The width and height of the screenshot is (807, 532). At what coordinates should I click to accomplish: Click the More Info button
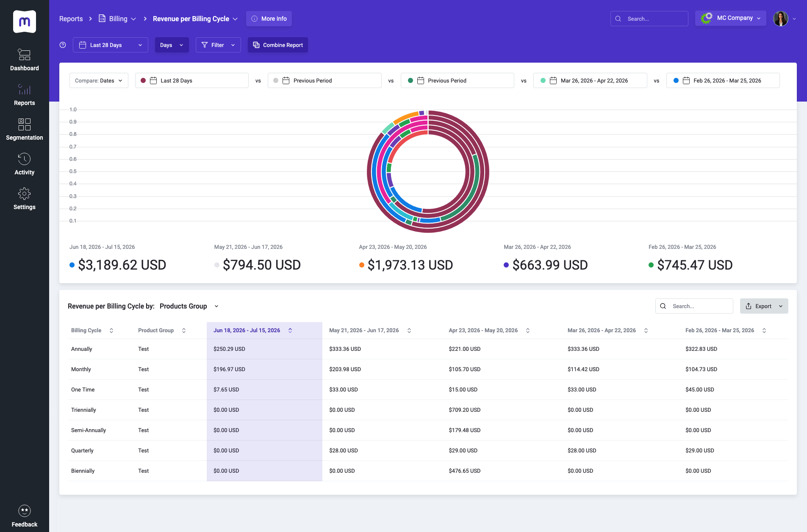pos(269,19)
